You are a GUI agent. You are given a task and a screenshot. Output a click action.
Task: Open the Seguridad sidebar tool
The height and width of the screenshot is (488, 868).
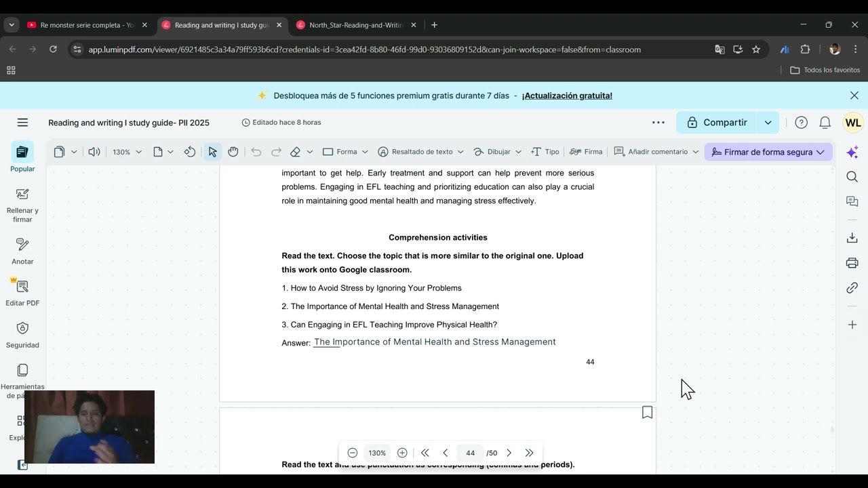tap(22, 334)
